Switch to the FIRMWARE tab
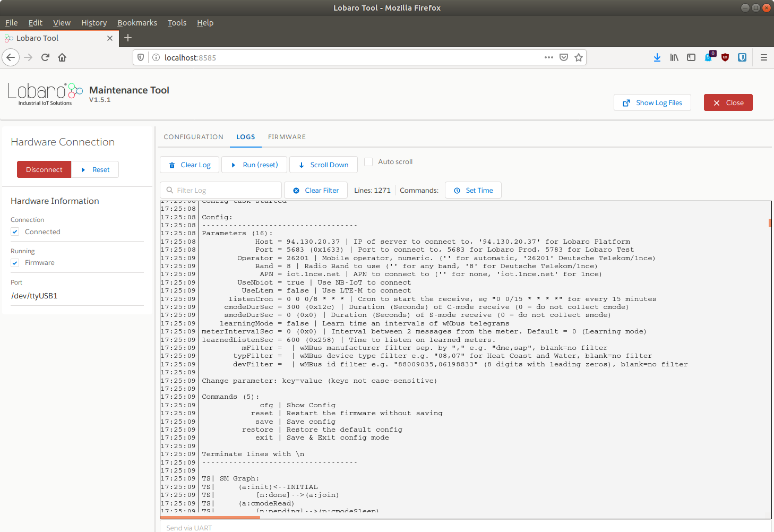The height and width of the screenshot is (532, 774). tap(287, 137)
